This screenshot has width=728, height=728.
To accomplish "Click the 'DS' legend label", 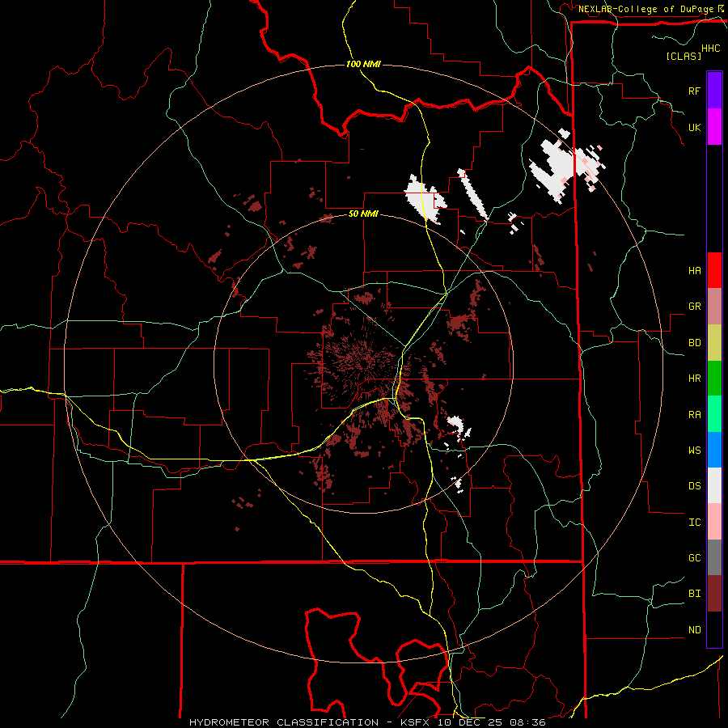I will (694, 486).
